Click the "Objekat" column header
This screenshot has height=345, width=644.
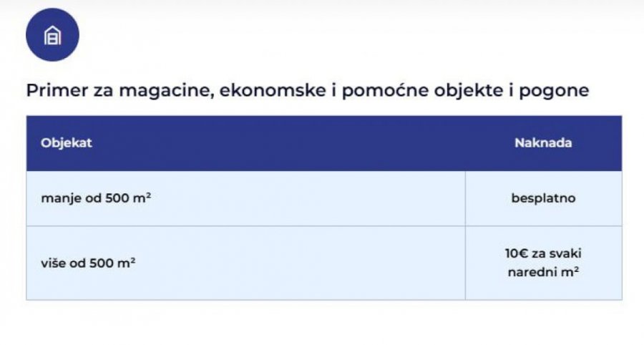[67, 143]
